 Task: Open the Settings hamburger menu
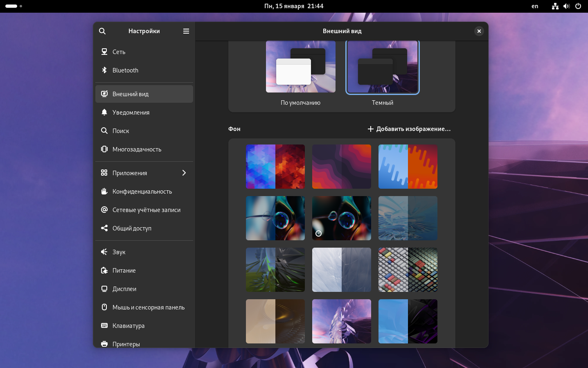click(186, 31)
